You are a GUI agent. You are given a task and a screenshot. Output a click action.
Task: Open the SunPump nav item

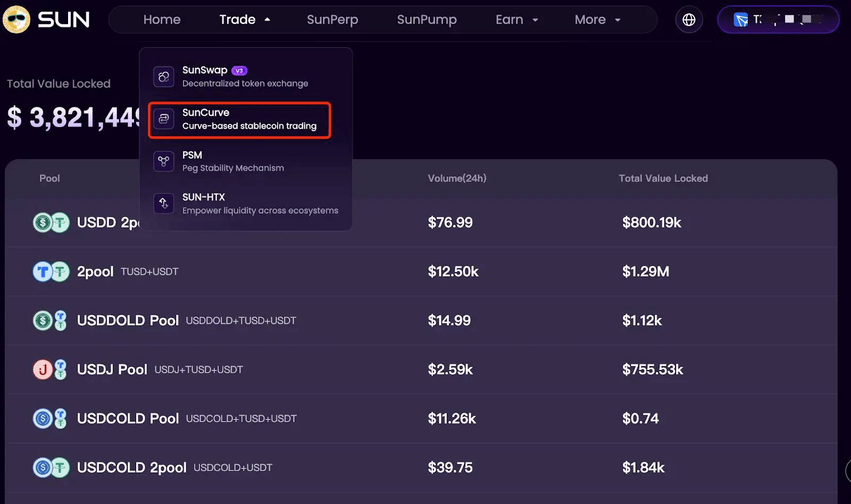427,20
